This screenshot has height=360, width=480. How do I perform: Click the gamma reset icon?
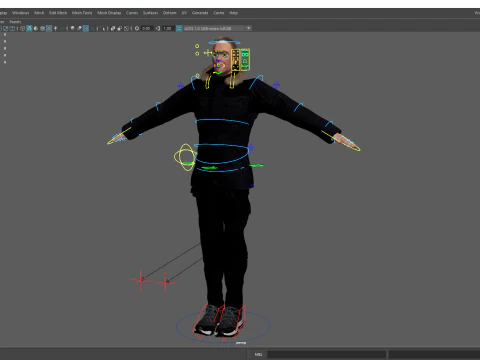point(158,28)
